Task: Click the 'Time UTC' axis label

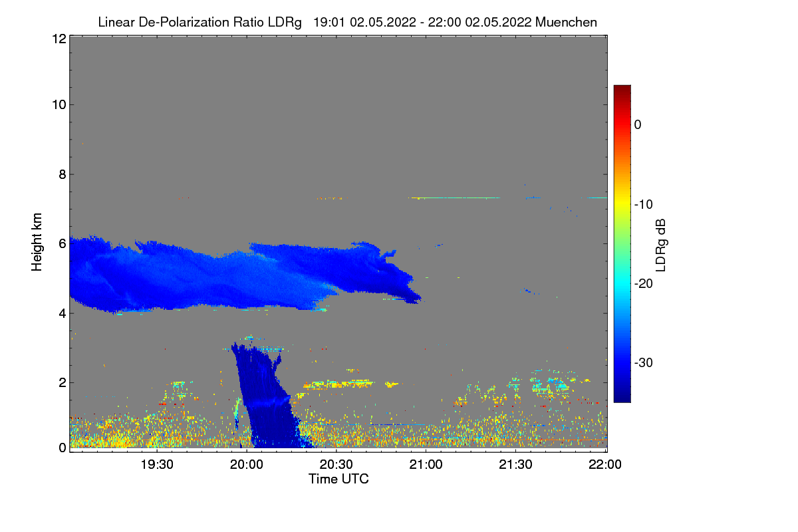Action: click(338, 479)
